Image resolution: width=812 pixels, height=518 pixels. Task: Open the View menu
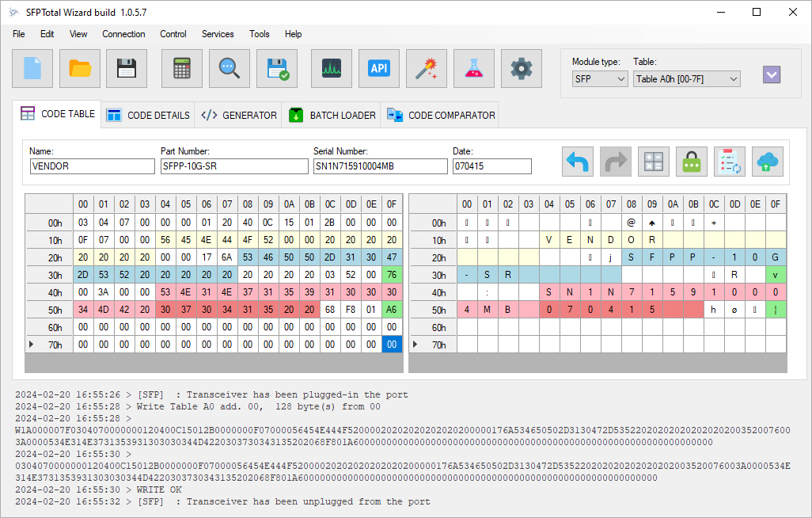[78, 34]
